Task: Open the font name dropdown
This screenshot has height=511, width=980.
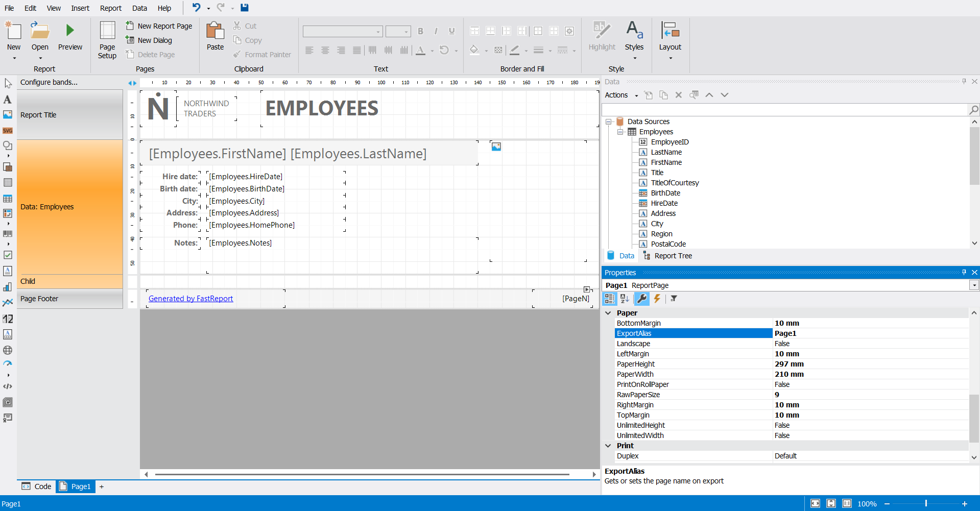Action: point(378,32)
